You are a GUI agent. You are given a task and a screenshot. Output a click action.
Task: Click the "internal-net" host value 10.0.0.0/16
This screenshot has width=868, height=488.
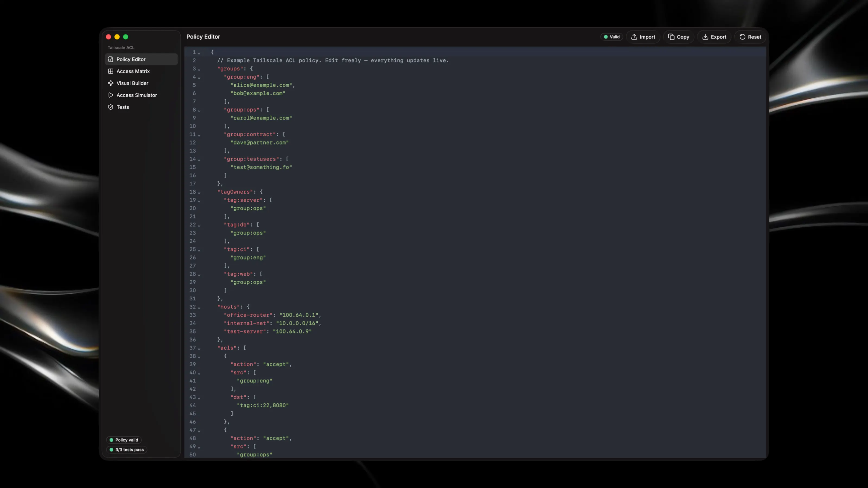coord(297,323)
